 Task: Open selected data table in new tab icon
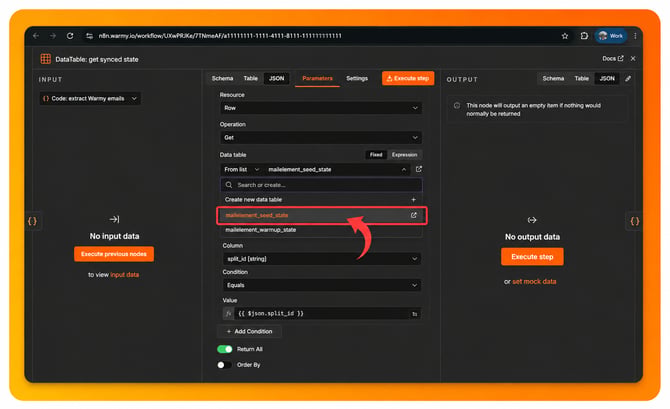pos(419,169)
